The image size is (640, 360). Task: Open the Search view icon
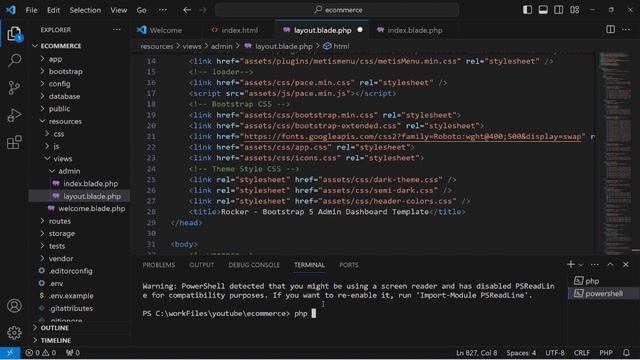point(14,60)
